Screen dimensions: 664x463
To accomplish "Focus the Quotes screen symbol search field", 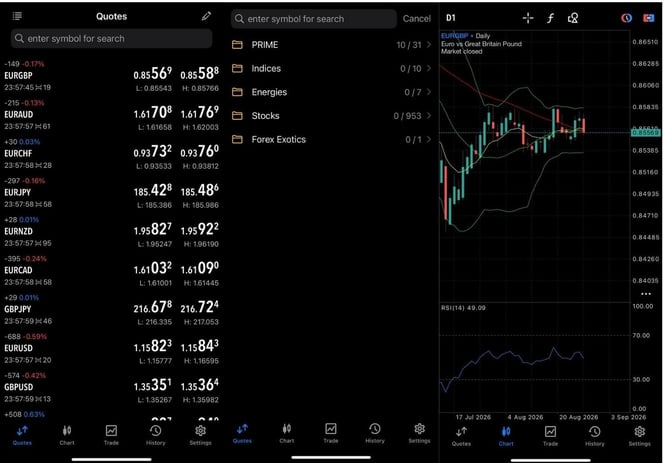I will 111,39.
